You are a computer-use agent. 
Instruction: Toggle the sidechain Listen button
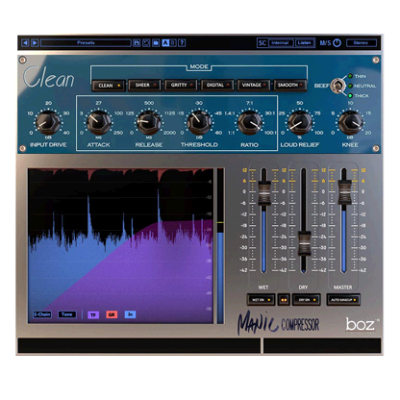pyautogui.click(x=305, y=43)
